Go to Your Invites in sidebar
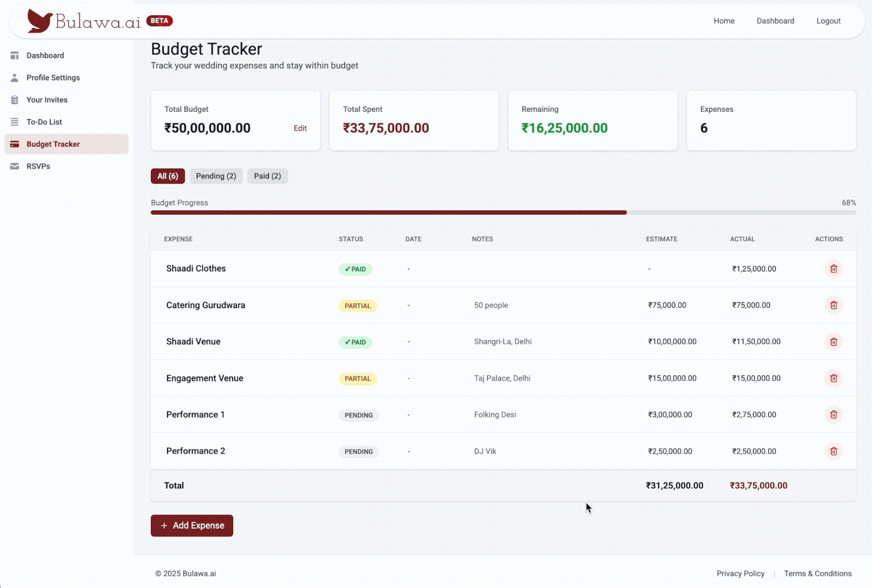This screenshot has width=872, height=588. [66, 100]
